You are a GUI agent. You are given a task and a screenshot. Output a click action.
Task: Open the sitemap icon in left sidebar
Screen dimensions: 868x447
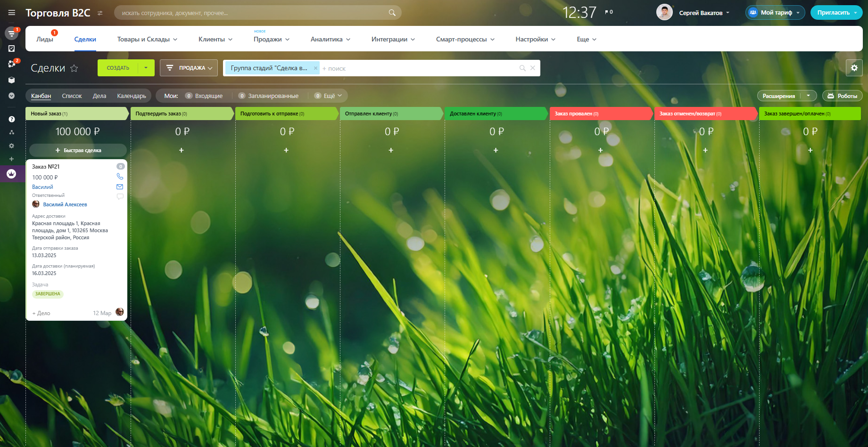12,132
